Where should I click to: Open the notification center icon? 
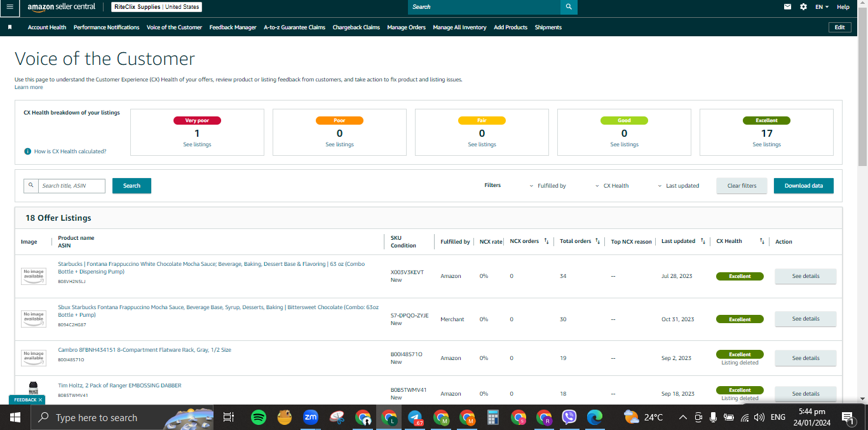848,417
